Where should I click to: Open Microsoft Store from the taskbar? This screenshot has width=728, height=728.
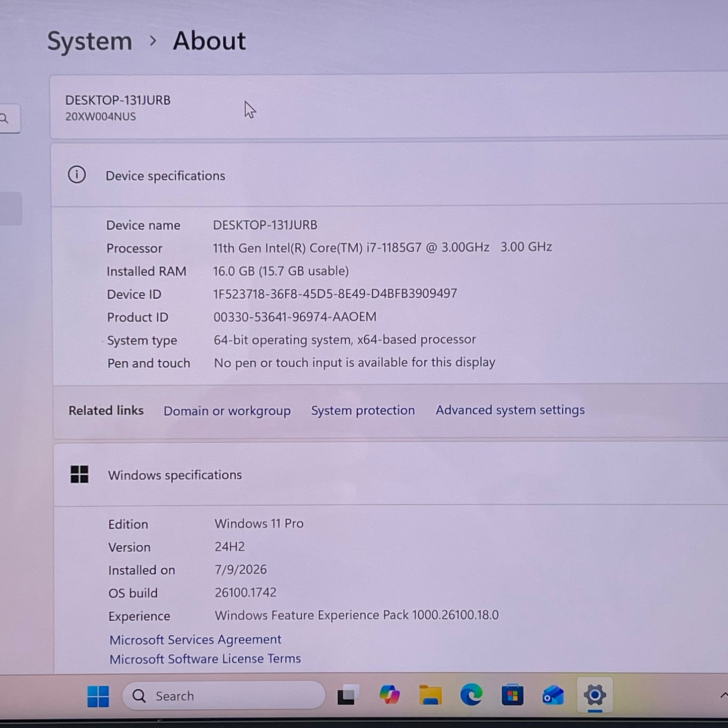[512, 696]
